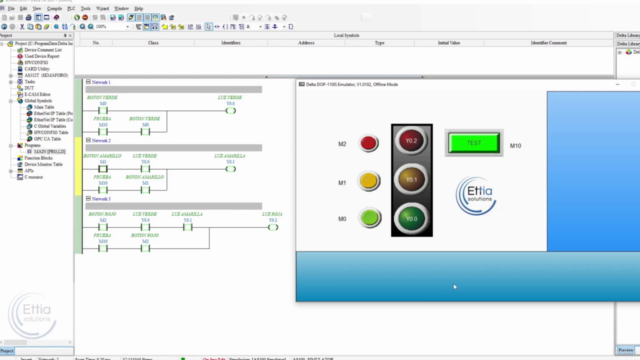Select Function Blocks in project tree
The image size is (640, 360).
coord(38,158)
